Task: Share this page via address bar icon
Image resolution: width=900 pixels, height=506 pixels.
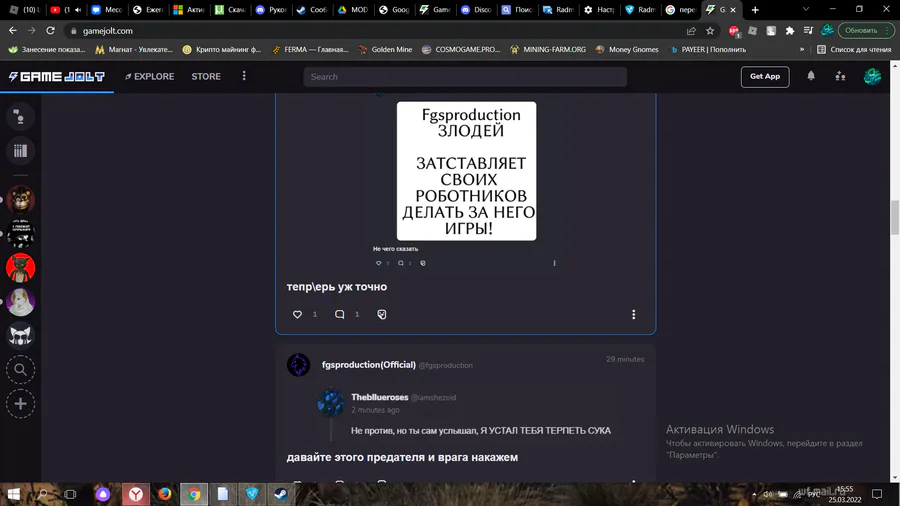Action: pos(691,30)
